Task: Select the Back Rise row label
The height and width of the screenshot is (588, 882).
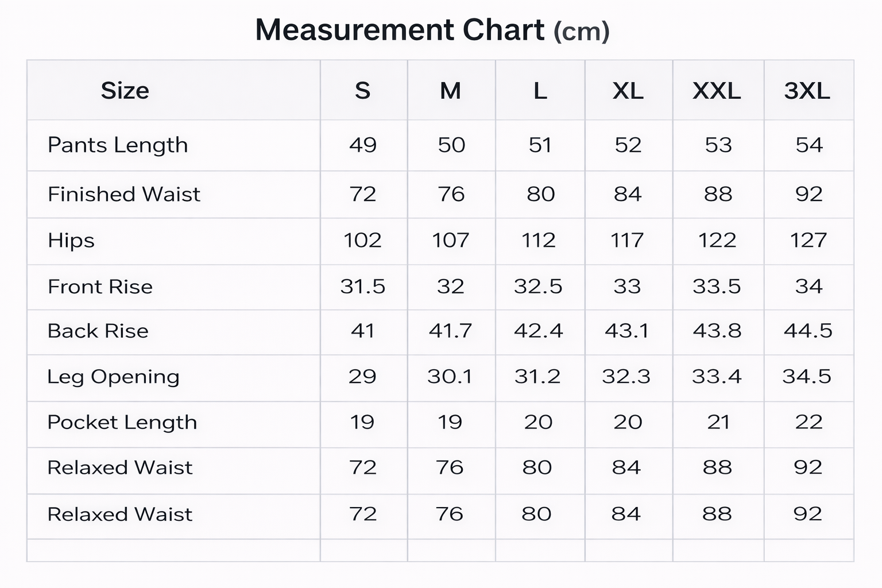Action: 98,331
